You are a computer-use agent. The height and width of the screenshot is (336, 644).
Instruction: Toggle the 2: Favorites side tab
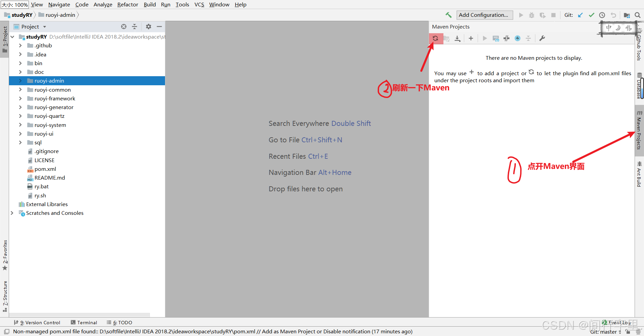click(5, 255)
